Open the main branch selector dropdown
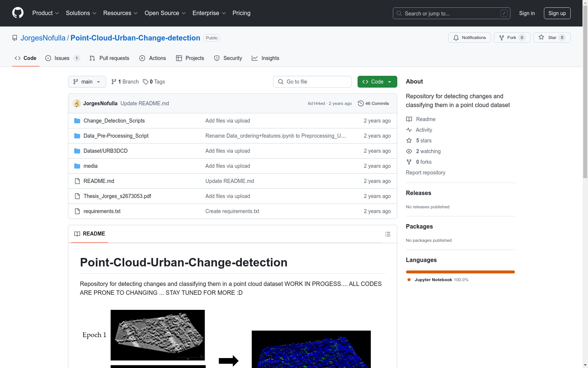The height and width of the screenshot is (368, 588). coord(87,82)
